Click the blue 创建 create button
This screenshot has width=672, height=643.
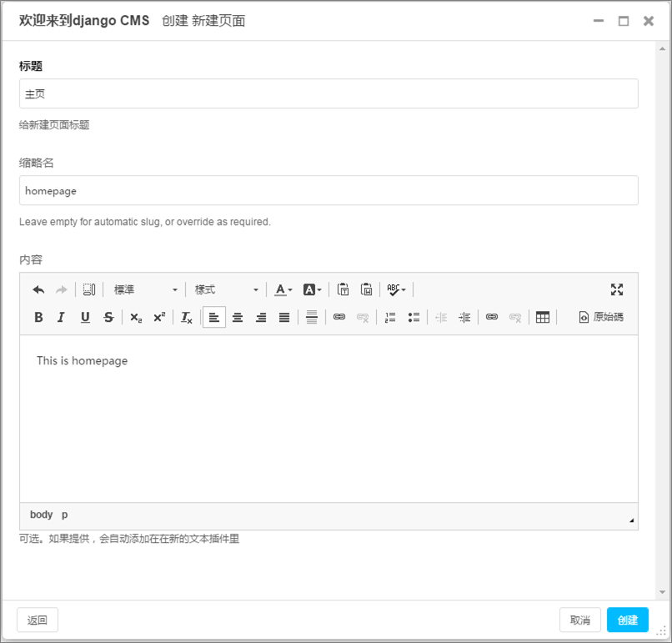click(628, 620)
